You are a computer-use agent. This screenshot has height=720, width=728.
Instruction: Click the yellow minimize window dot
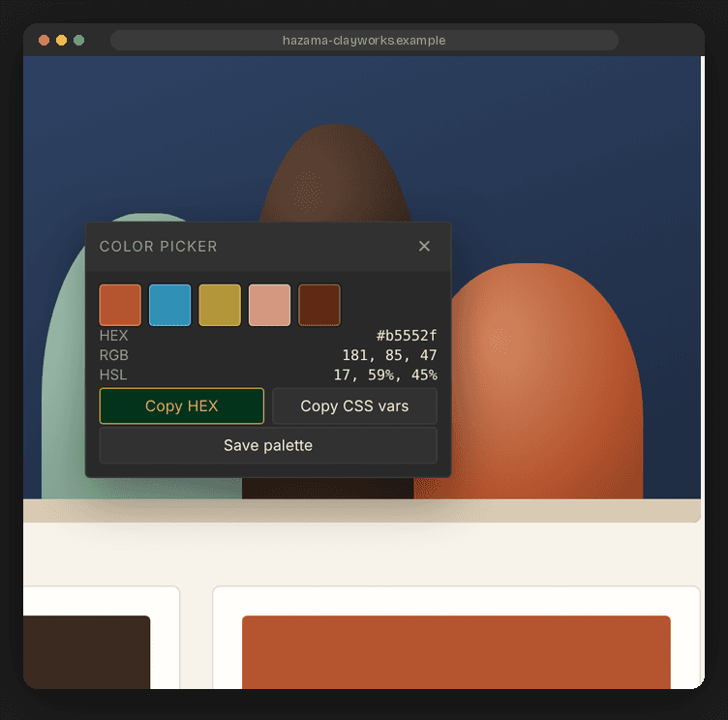pos(61,41)
